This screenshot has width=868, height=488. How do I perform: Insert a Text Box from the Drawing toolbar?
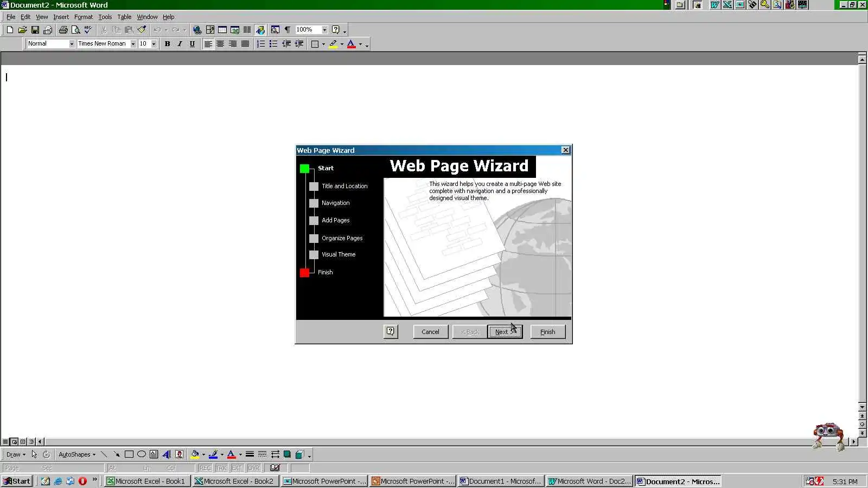[x=154, y=454]
